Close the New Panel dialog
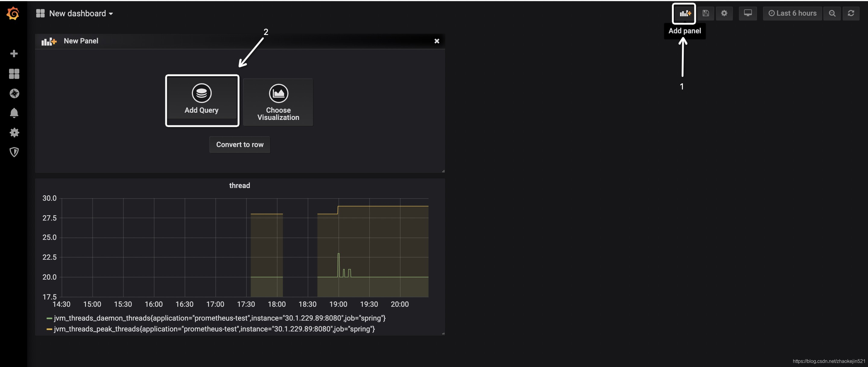Viewport: 868px width, 367px height. 436,40
